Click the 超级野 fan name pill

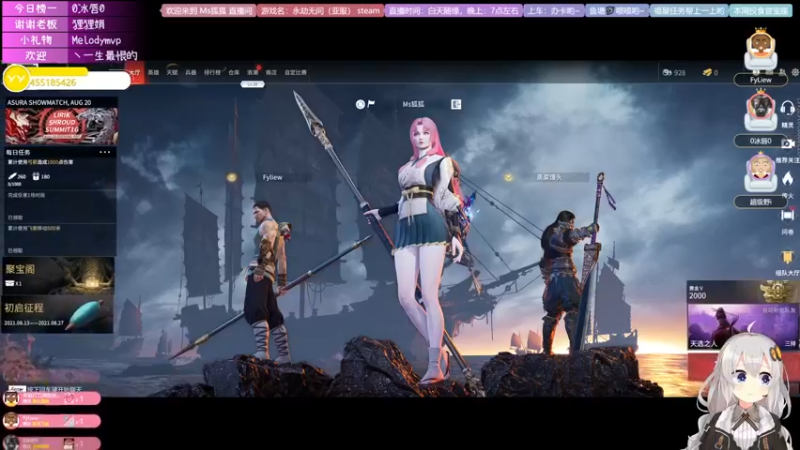[x=760, y=202]
